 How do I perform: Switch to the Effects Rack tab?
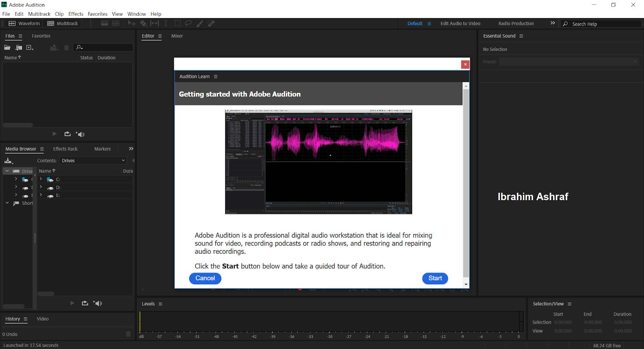(65, 149)
